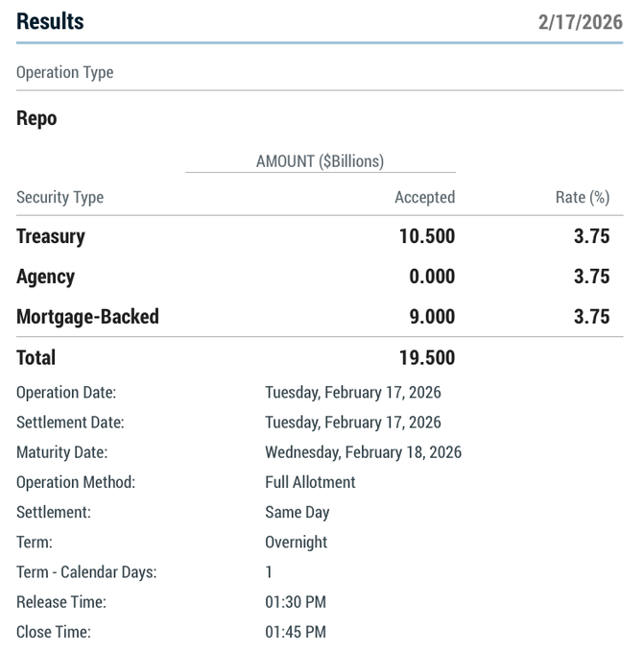Click the Security Type column header
The image size is (644, 653).
tap(60, 198)
